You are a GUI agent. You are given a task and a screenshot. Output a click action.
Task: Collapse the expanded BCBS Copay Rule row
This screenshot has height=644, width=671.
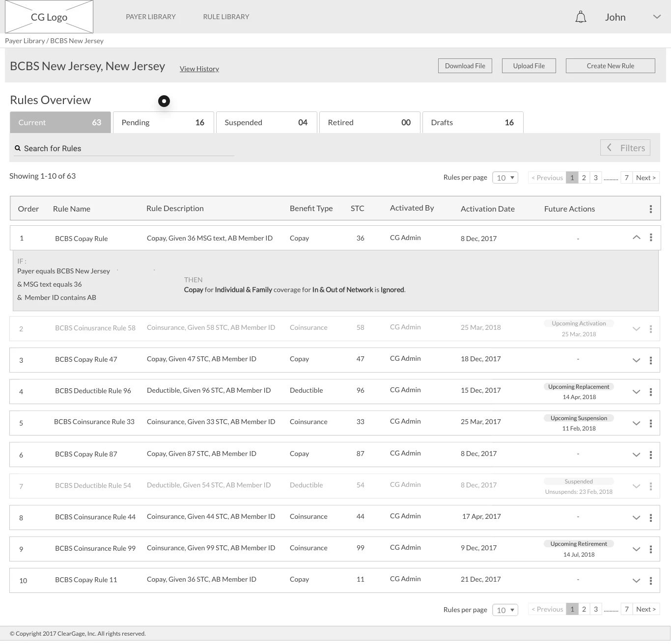(636, 238)
